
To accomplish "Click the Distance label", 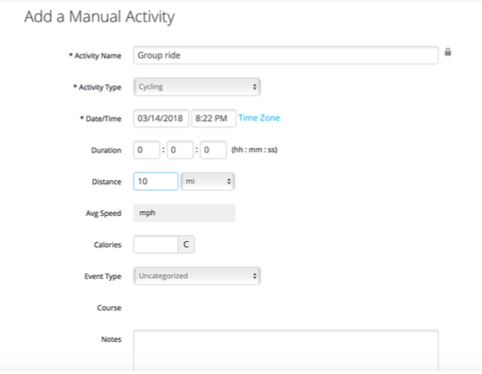I will click(107, 182).
